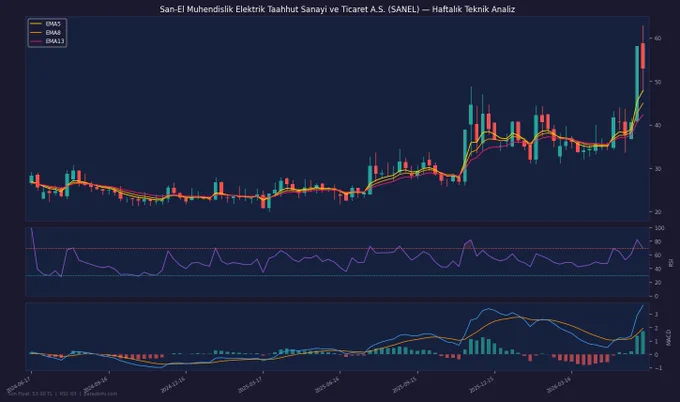
Task: Click the 20 price axis label
Action: [x=658, y=212]
